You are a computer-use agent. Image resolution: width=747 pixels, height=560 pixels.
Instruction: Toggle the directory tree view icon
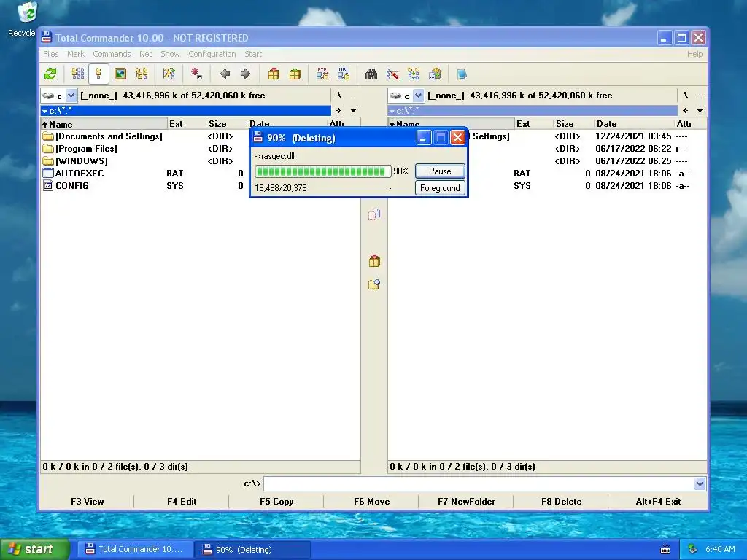[x=142, y=74]
